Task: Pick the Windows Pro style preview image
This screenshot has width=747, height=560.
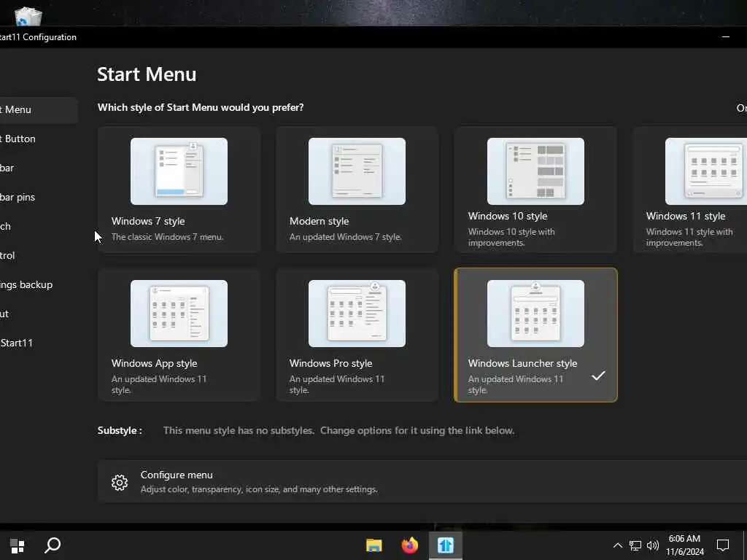Action: 357,314
